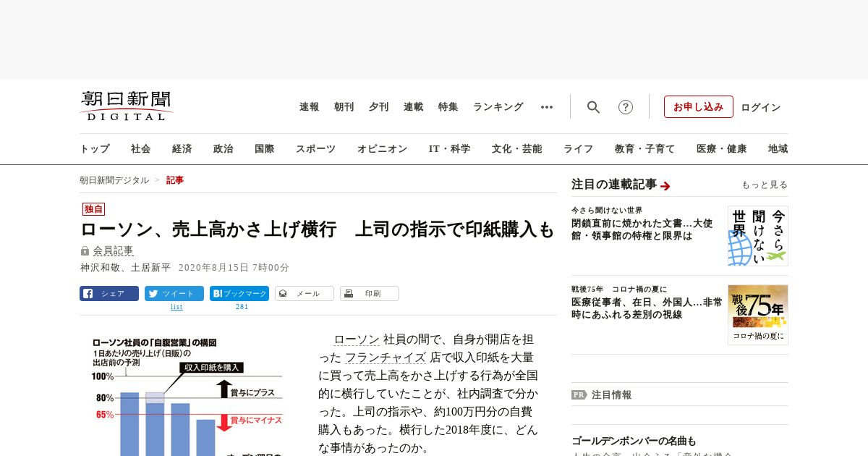Click 戦後75年 コロナ禍の夏に series label
868x456 pixels.
(619, 289)
